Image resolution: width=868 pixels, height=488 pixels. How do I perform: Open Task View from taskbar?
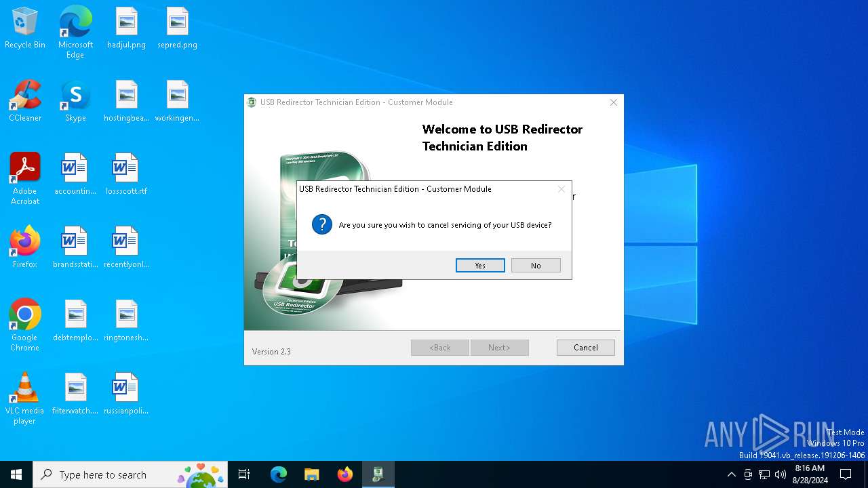coord(244,474)
